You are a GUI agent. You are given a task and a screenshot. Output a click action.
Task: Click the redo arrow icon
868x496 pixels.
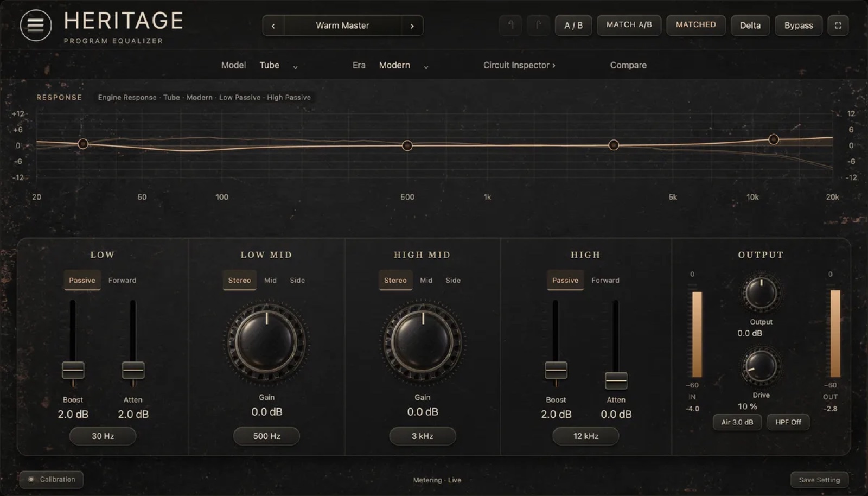[539, 25]
